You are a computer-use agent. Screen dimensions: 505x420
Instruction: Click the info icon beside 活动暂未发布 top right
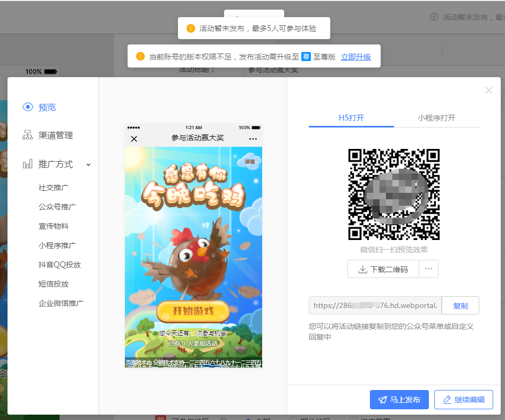pos(434,17)
